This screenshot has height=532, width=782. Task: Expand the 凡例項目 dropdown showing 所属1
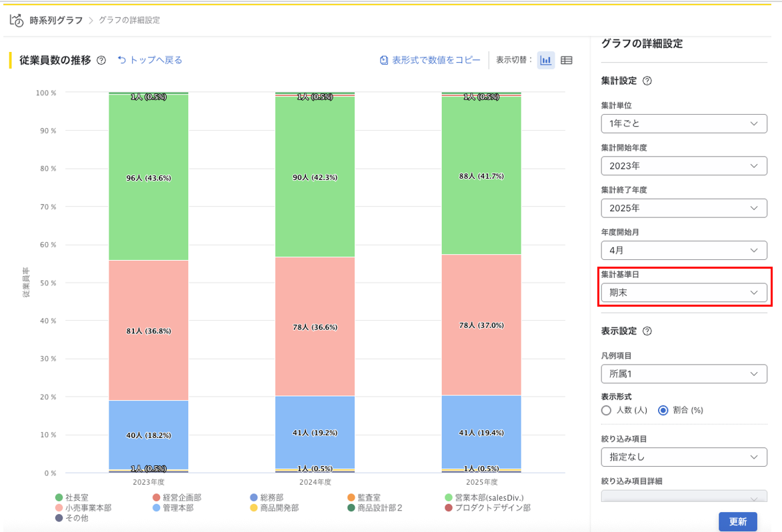point(684,374)
